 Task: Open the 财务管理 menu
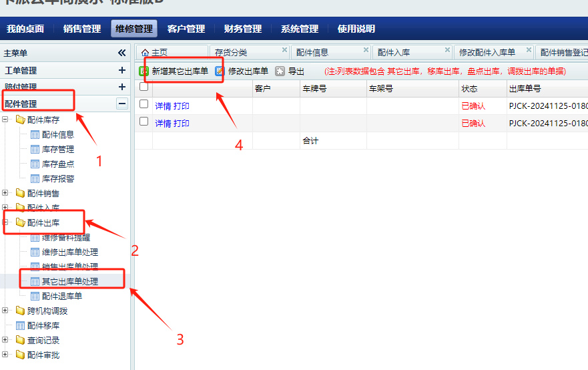tap(243, 29)
